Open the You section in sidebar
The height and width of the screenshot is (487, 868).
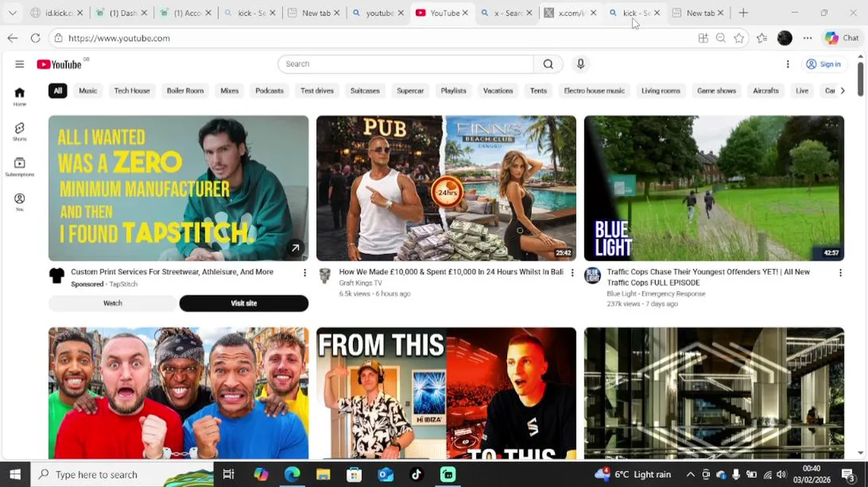tap(20, 202)
